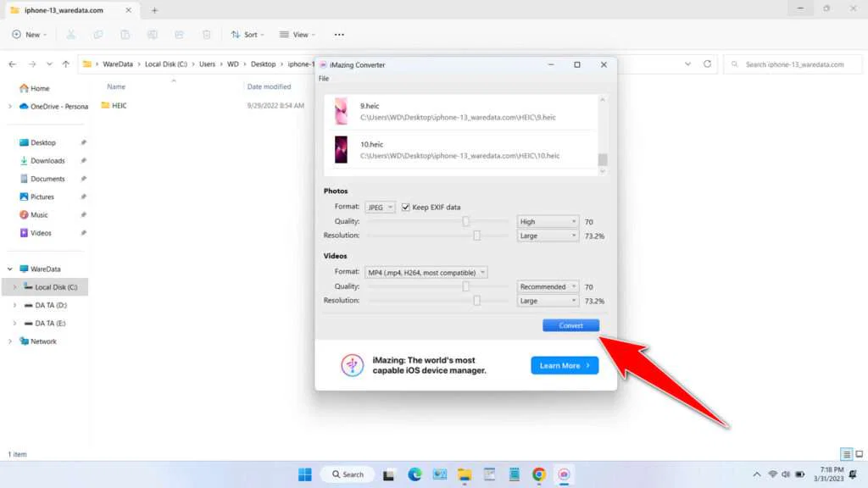This screenshot has width=868, height=488.
Task: Switch to the iphone-13_waredata.com Explorer tab
Action: click(64, 11)
